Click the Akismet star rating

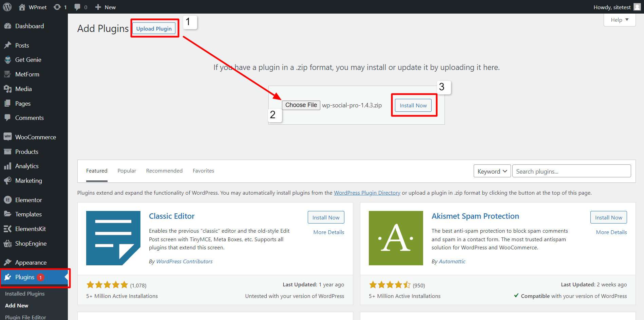(x=390, y=285)
